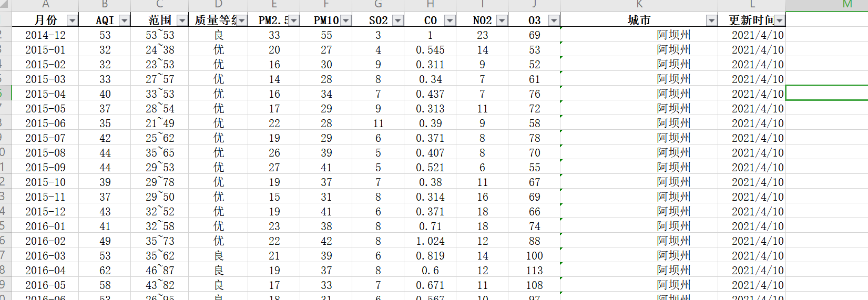Viewport: 868px width, 300px height.
Task: Click the 月份 header cell
Action: click(46, 20)
